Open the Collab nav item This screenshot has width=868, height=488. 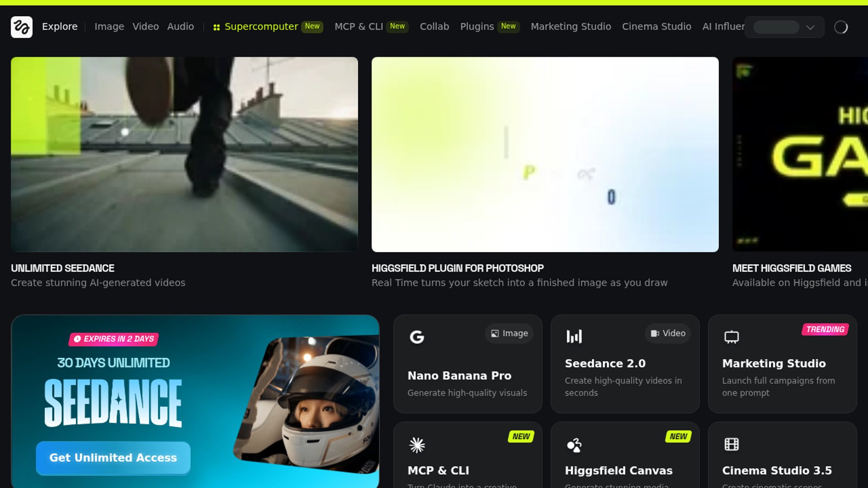434,27
